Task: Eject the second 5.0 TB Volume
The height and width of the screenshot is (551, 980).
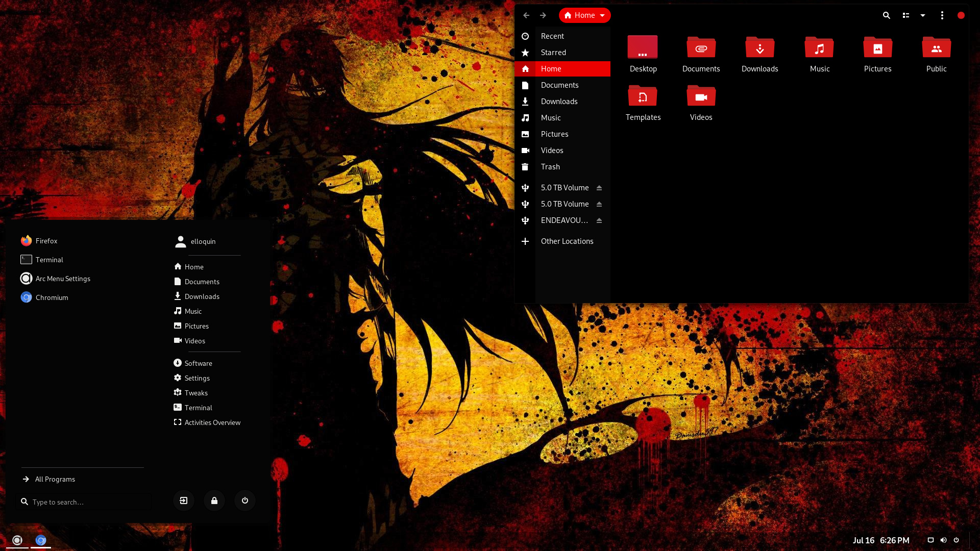Action: point(599,204)
